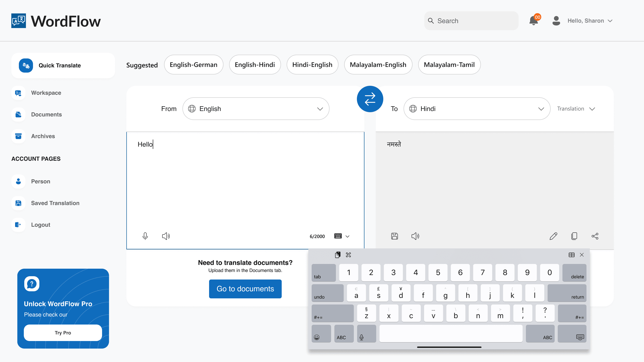Open notifications via the bell icon
The image size is (644, 362).
tap(533, 21)
